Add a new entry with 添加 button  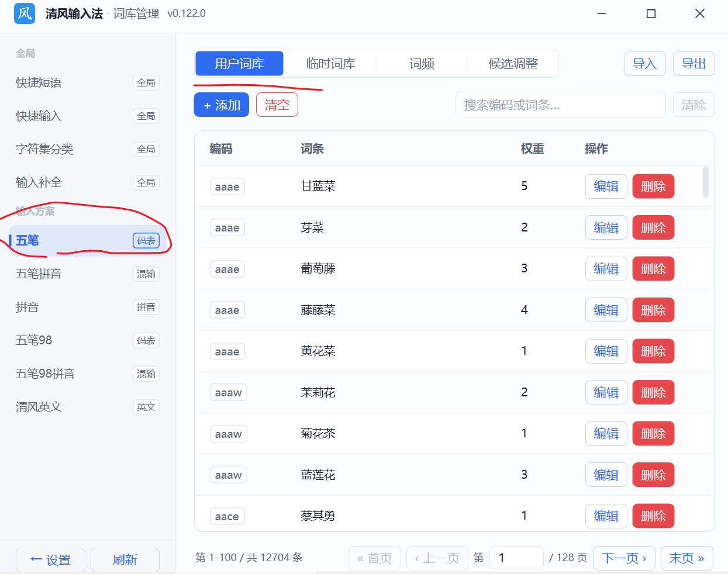click(222, 105)
